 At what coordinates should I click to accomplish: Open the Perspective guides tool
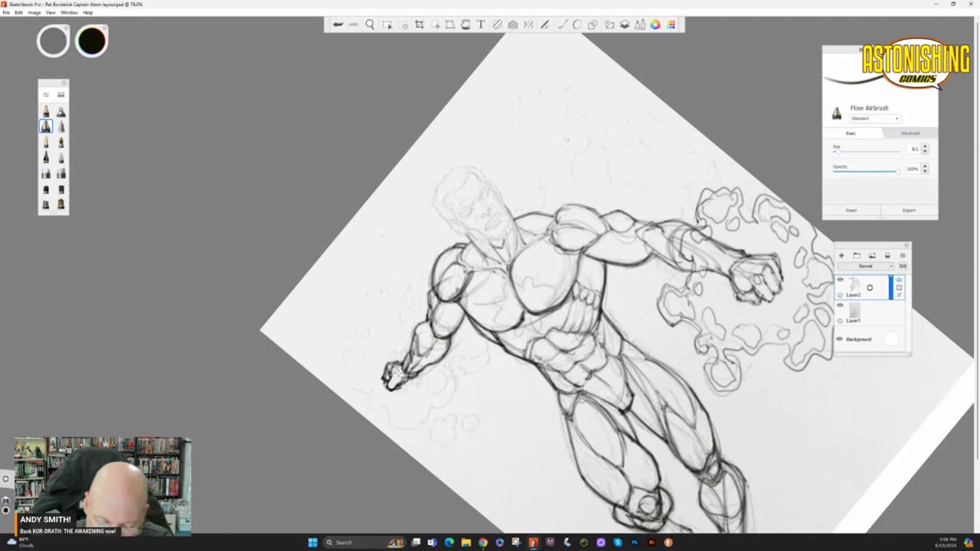(513, 24)
